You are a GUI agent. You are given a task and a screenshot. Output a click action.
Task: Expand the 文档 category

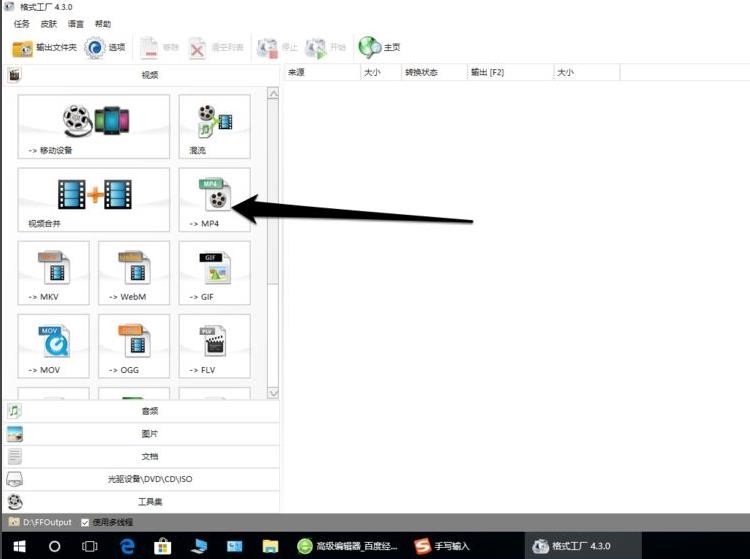tap(142, 456)
